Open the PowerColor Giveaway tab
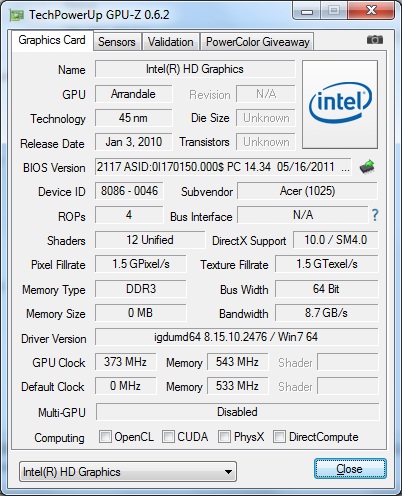This screenshot has width=402, height=496. pyautogui.click(x=257, y=42)
